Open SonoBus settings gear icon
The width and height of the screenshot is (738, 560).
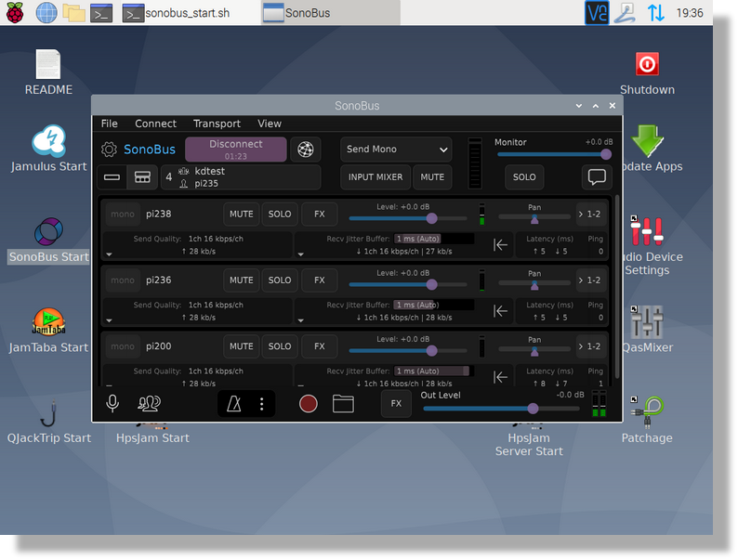click(109, 150)
